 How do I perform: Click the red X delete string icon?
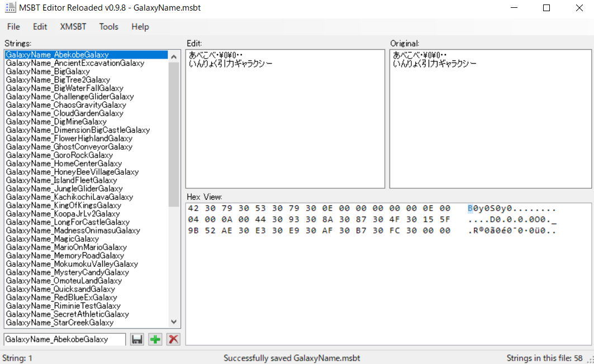click(x=173, y=339)
